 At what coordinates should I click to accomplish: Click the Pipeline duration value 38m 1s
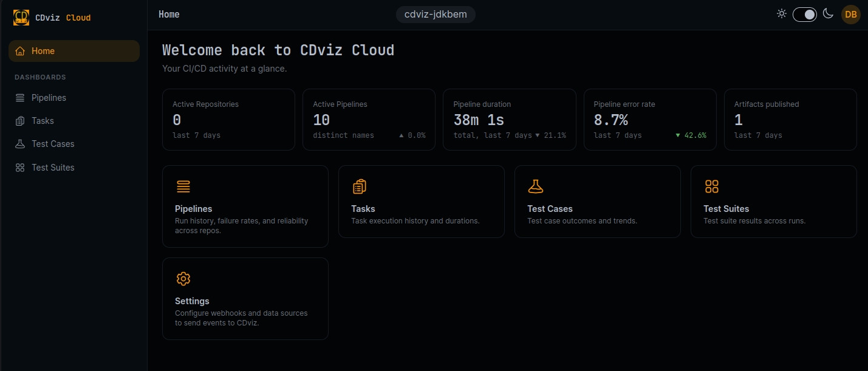click(479, 120)
